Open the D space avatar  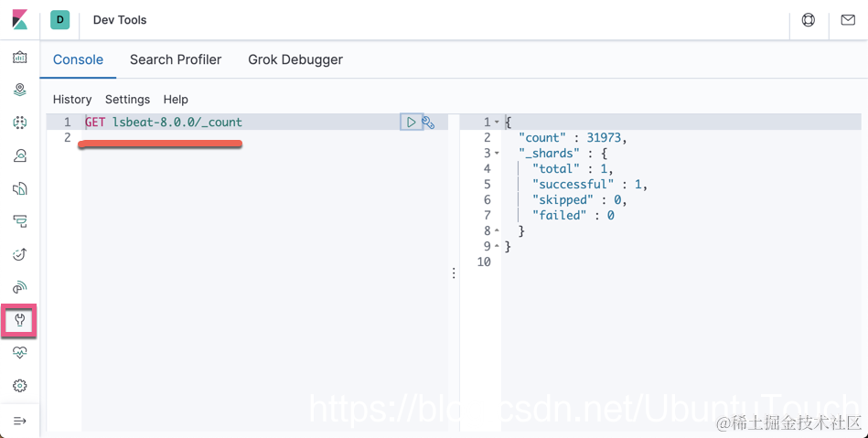(59, 20)
